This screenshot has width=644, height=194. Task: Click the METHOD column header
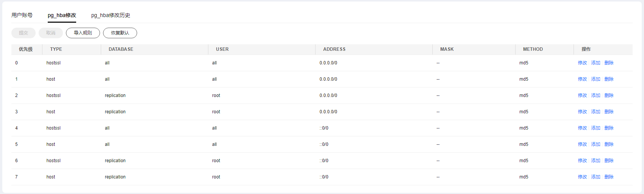(533, 49)
